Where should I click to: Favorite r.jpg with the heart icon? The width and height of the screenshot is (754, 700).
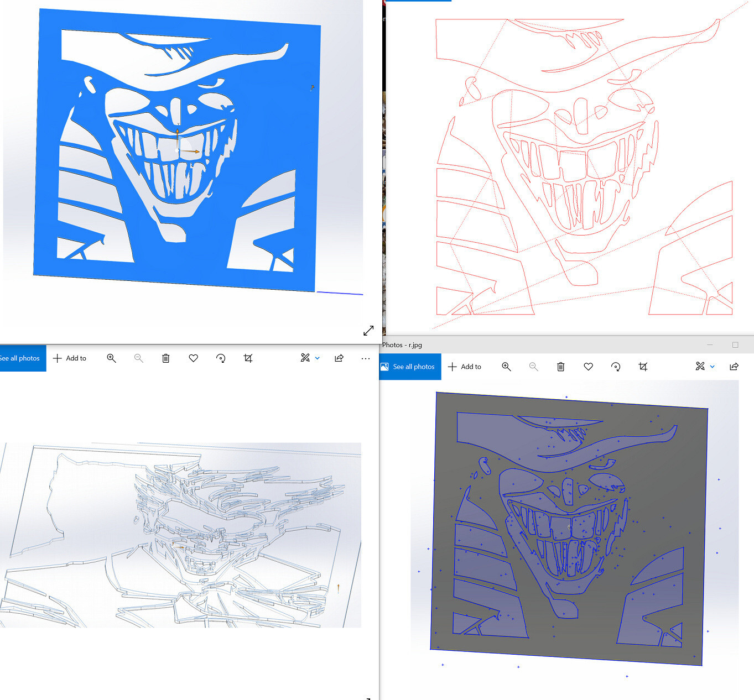click(x=588, y=367)
